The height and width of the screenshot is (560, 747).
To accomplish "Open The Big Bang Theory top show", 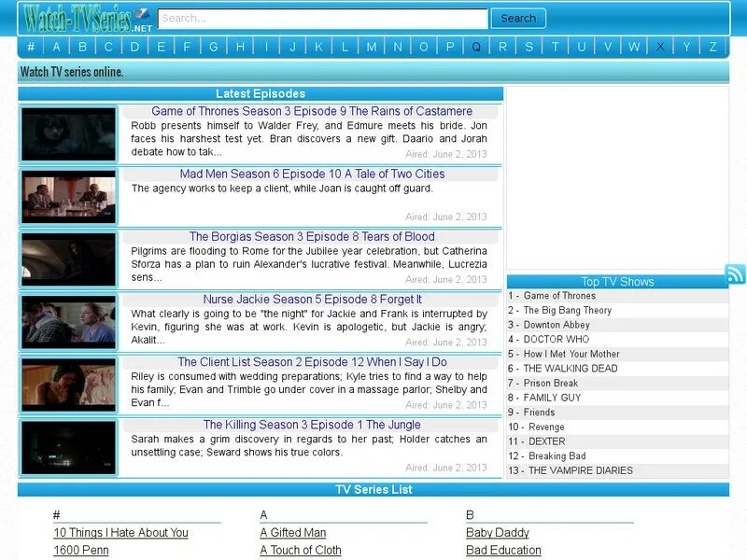I will pyautogui.click(x=568, y=311).
